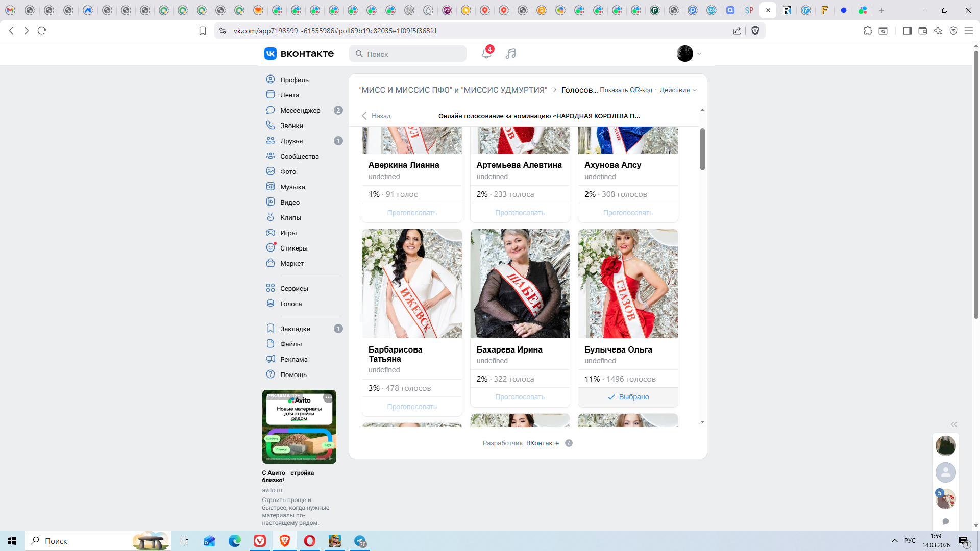Viewport: 980px width, 551px height.
Task: Click the poll list vertical scrollbar
Action: point(702,149)
